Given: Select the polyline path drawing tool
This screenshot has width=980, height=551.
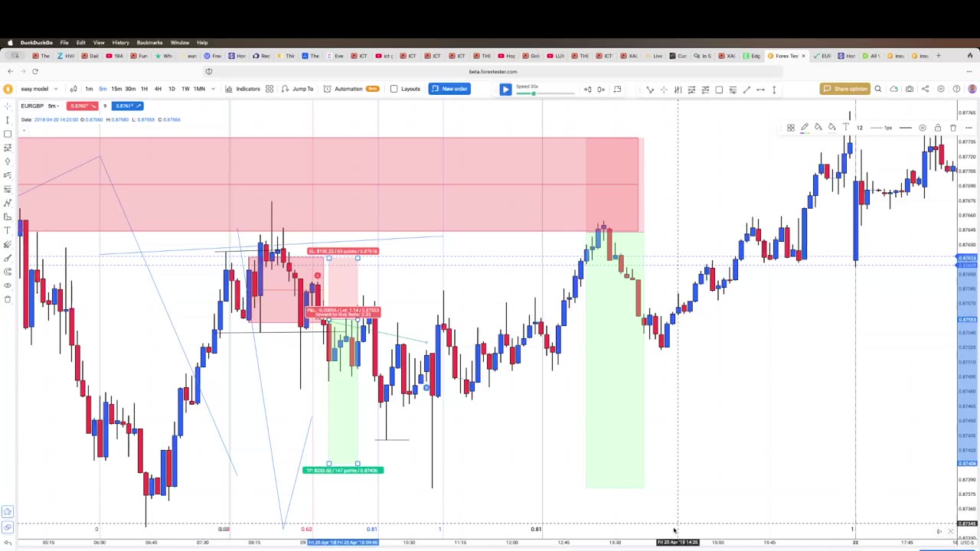Looking at the screenshot, I should point(650,90).
